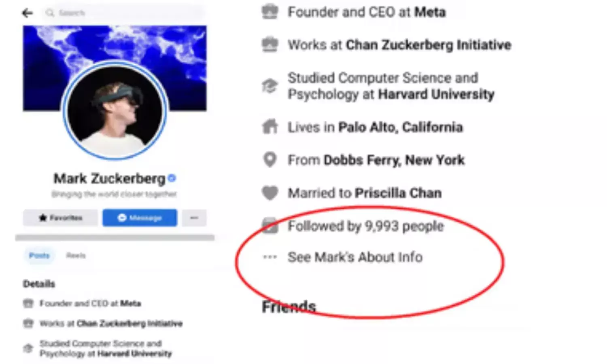
Task: Open the Chan Zuckerberg Initiative link at right
Action: coord(429,45)
